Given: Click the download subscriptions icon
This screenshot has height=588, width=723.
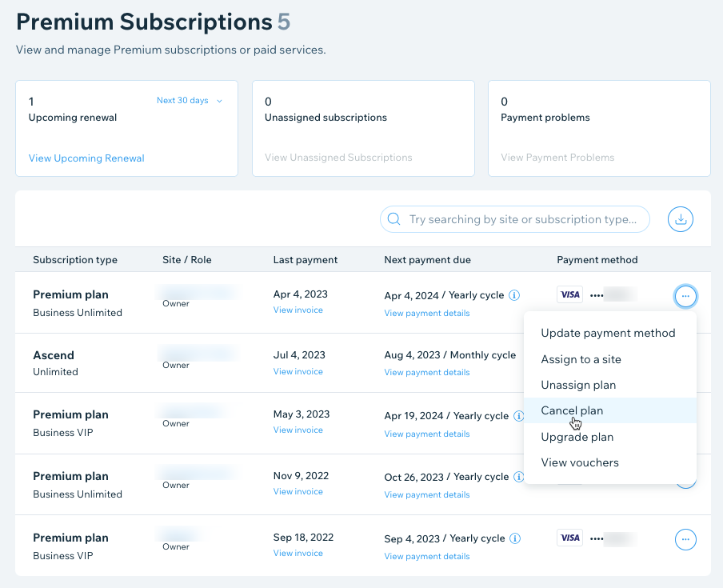Looking at the screenshot, I should tap(680, 219).
